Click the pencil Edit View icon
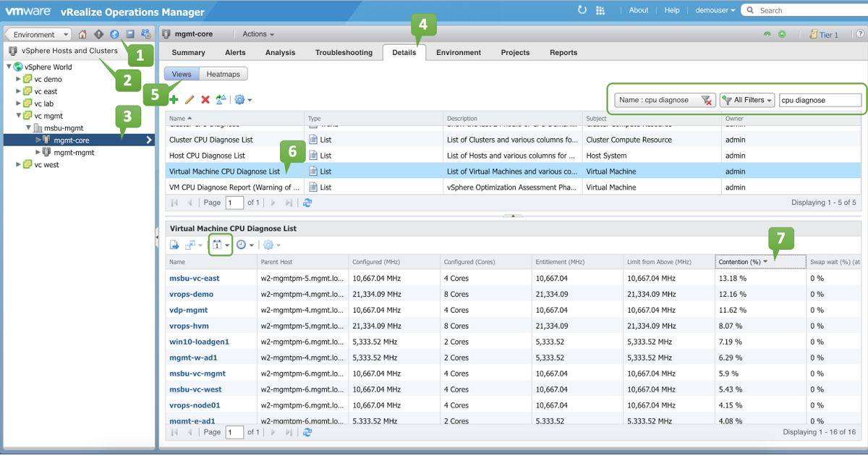Viewport: 868px width, 456px height. (190, 100)
